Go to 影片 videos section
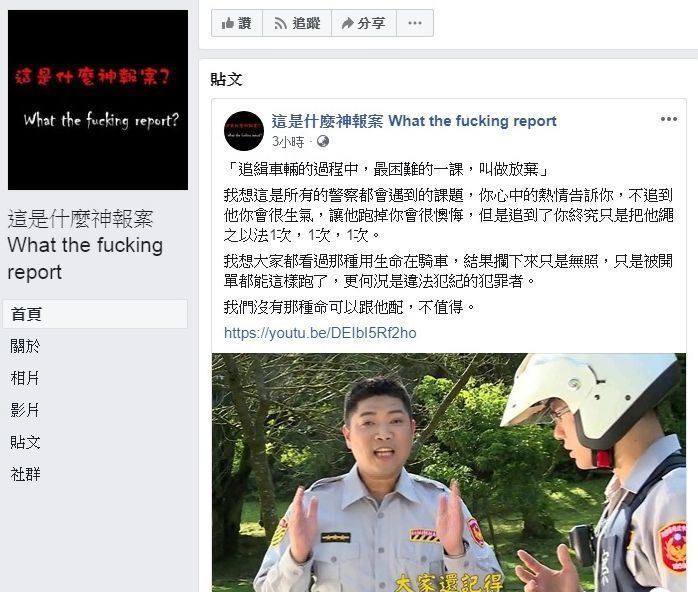Viewport: 698px width, 592px height. 25,410
